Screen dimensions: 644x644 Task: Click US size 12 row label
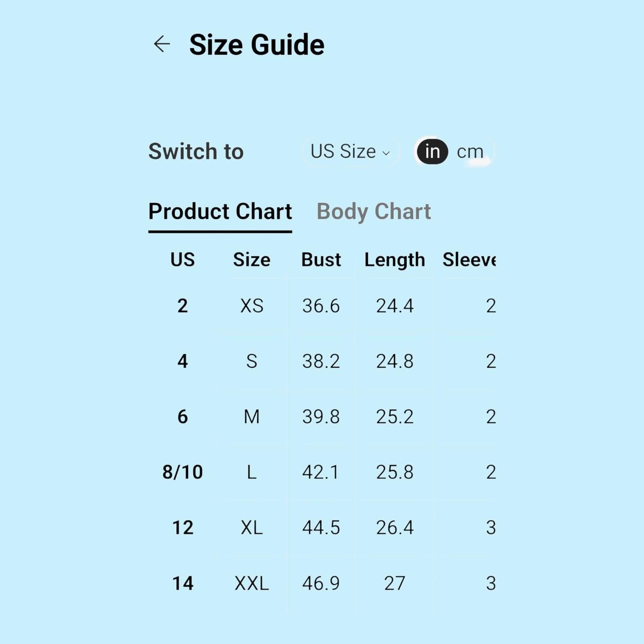(183, 528)
